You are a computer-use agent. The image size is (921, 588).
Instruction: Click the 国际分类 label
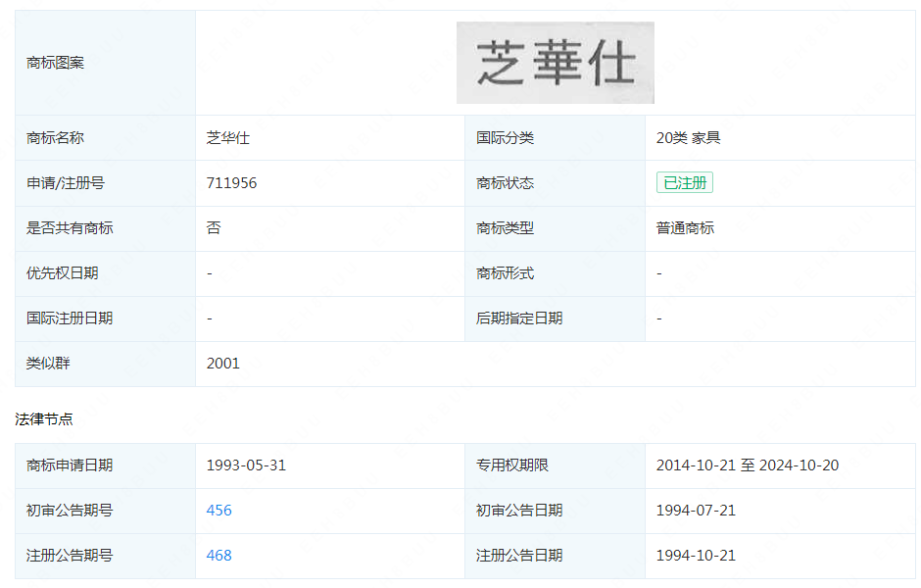[506, 137]
